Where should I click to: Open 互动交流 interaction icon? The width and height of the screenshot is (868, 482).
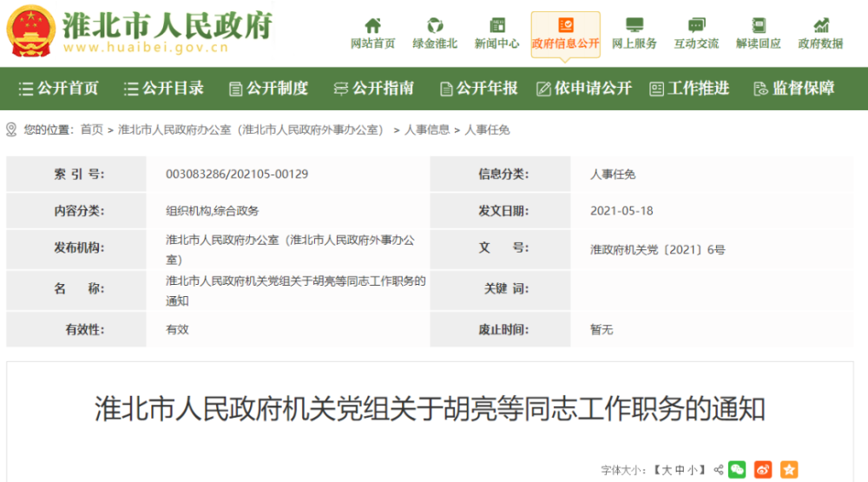click(x=696, y=26)
